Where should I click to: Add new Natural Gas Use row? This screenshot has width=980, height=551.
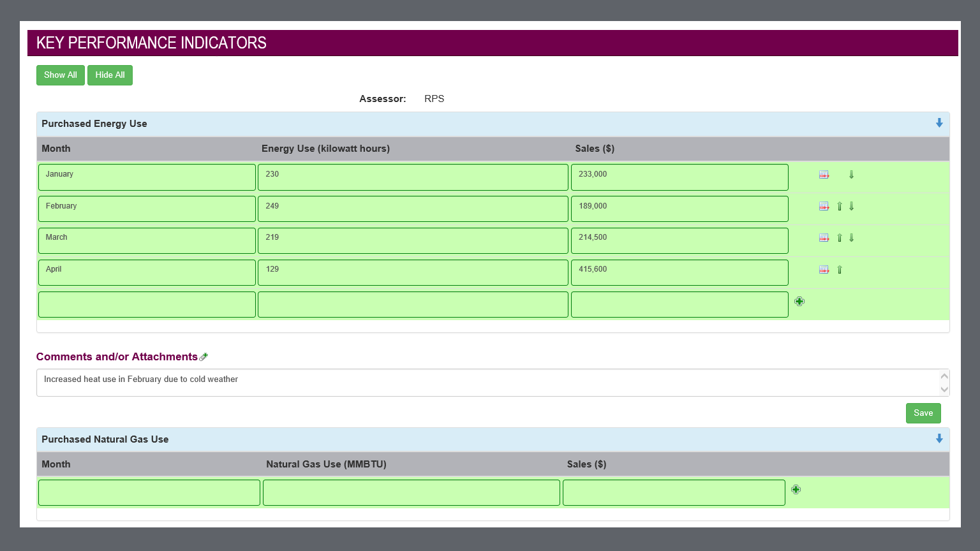click(796, 490)
